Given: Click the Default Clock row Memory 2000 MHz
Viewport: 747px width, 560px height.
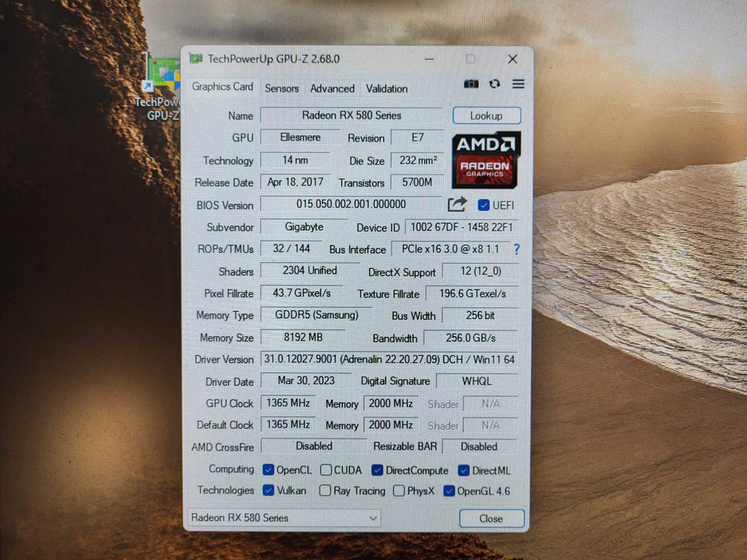Looking at the screenshot, I should (x=391, y=424).
